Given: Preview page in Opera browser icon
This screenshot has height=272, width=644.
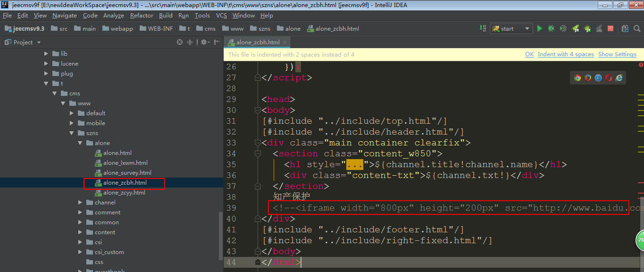Looking at the screenshot, I should pyautogui.click(x=609, y=78).
